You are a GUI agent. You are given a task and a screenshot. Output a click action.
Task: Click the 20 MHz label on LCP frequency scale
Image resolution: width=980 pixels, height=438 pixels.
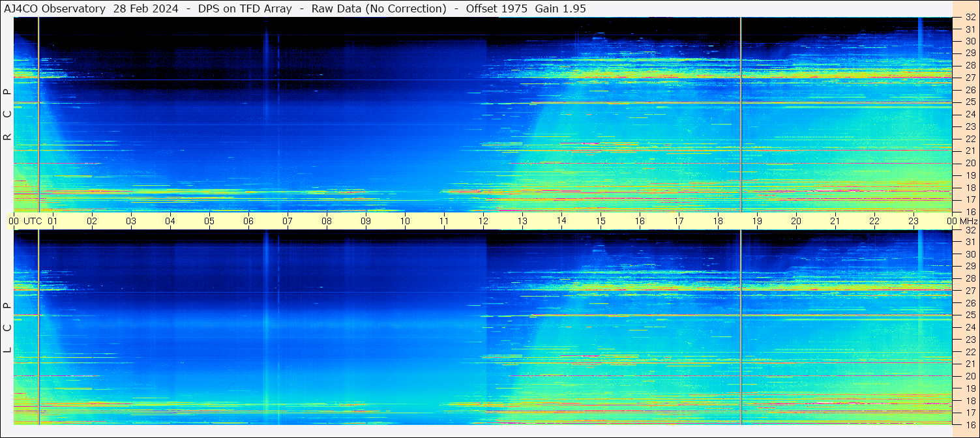pyautogui.click(x=970, y=376)
